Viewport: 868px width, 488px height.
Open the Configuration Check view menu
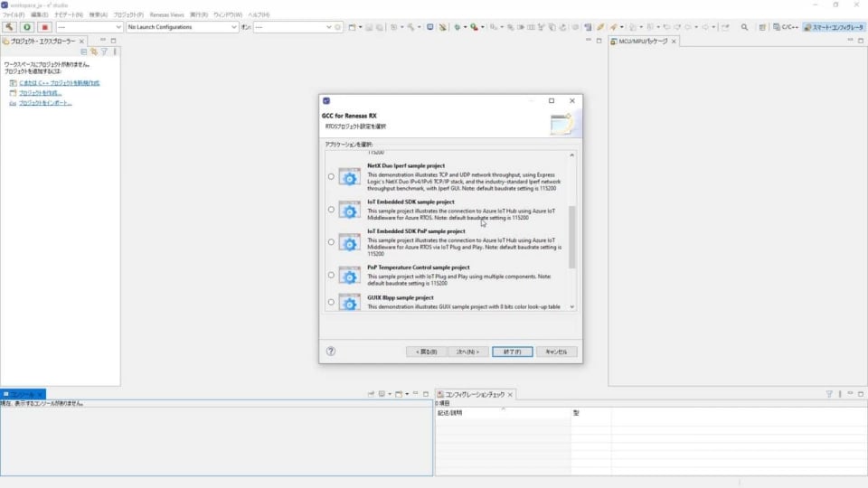(840, 395)
